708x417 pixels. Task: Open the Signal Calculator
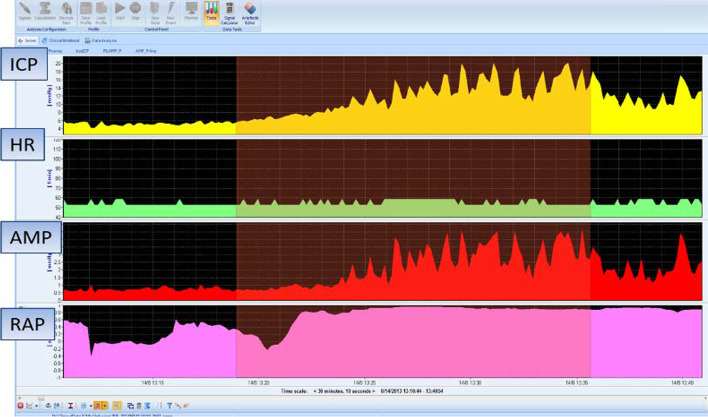230,10
